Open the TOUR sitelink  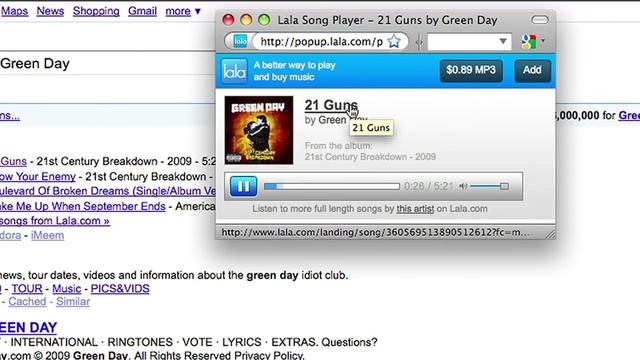27,289
